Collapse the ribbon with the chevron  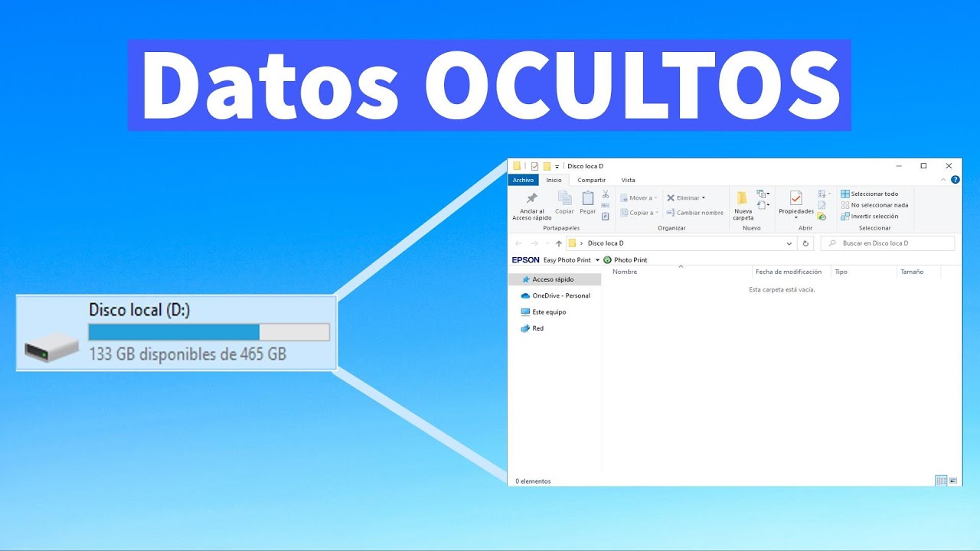(943, 180)
